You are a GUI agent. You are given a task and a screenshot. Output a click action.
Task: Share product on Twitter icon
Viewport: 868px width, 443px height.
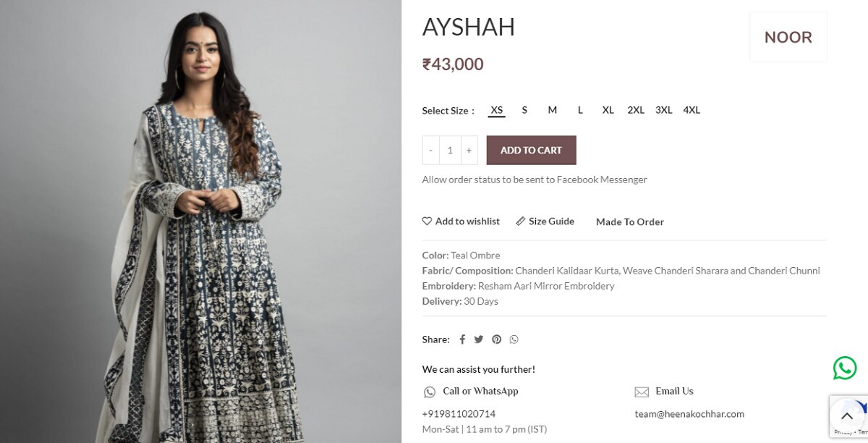(x=479, y=339)
